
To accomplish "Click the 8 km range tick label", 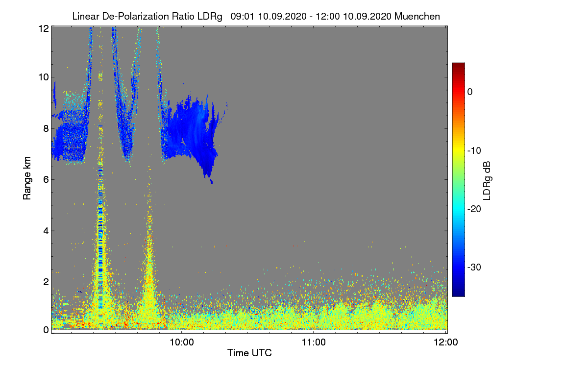I will click(x=46, y=128).
